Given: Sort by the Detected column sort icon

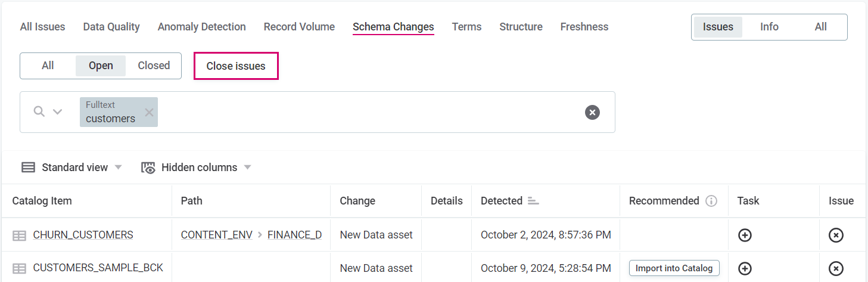Looking at the screenshot, I should (533, 201).
